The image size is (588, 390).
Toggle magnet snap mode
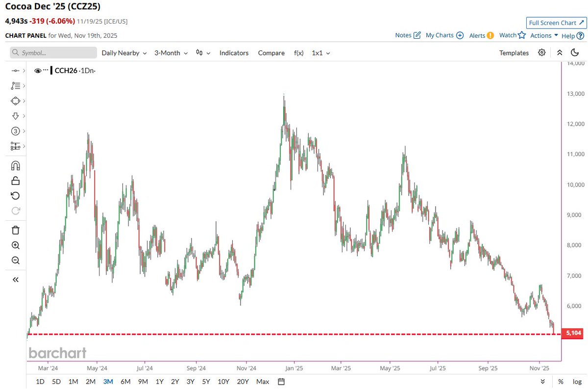point(15,165)
